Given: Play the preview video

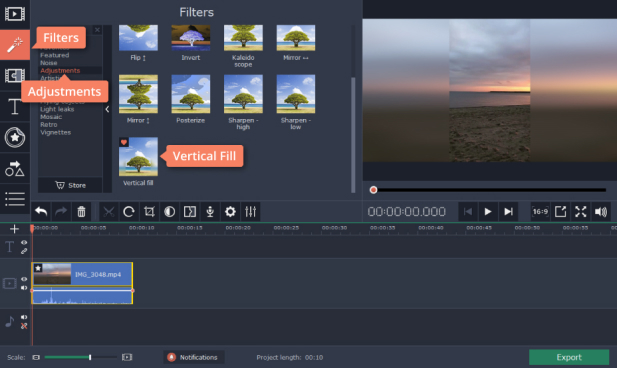Looking at the screenshot, I should tap(488, 212).
